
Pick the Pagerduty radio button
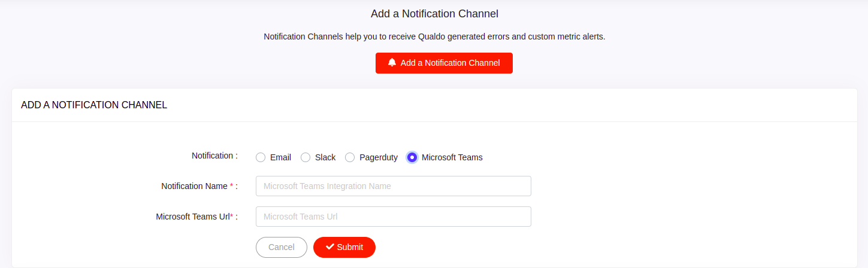pos(350,157)
